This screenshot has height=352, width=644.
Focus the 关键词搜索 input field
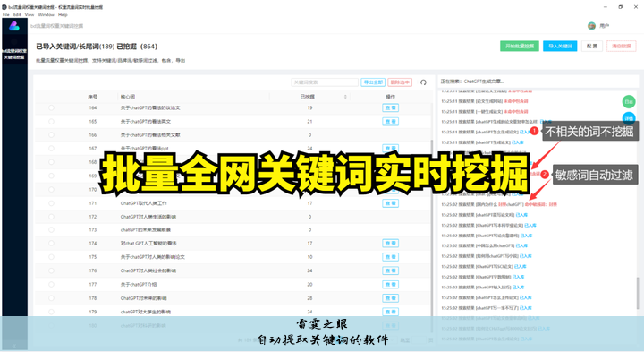pyautogui.click(x=325, y=82)
